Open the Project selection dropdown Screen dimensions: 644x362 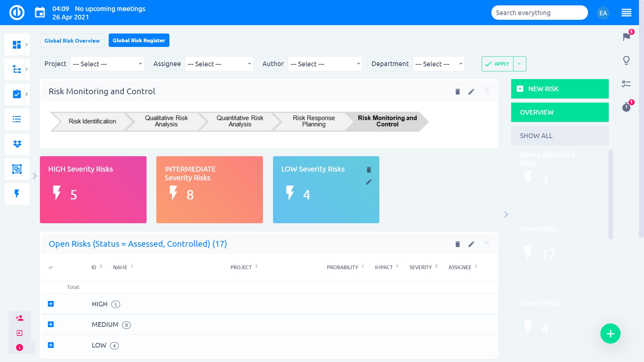pyautogui.click(x=107, y=64)
